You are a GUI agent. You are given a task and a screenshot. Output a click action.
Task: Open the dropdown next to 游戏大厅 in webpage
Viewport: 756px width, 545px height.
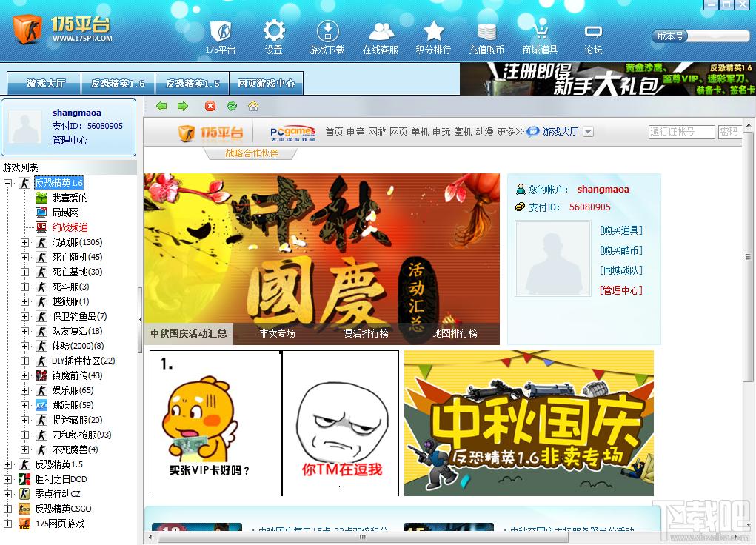click(x=588, y=132)
